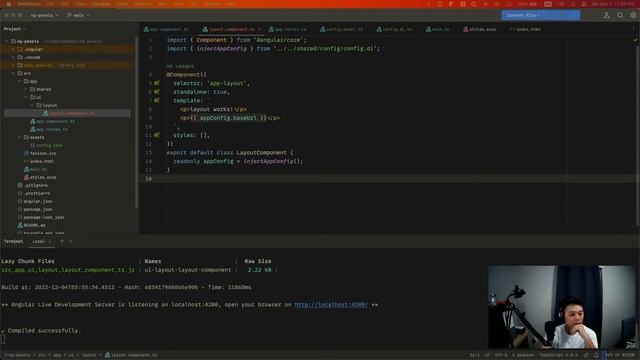Screen dimensions: 640x360
Task: Select .prettierrc in project tree
Action: (x=34, y=193)
